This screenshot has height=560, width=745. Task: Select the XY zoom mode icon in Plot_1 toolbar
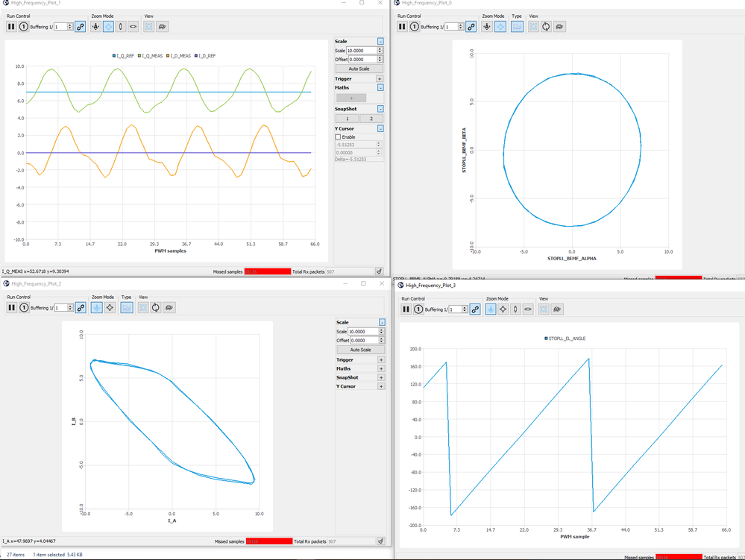pos(108,27)
